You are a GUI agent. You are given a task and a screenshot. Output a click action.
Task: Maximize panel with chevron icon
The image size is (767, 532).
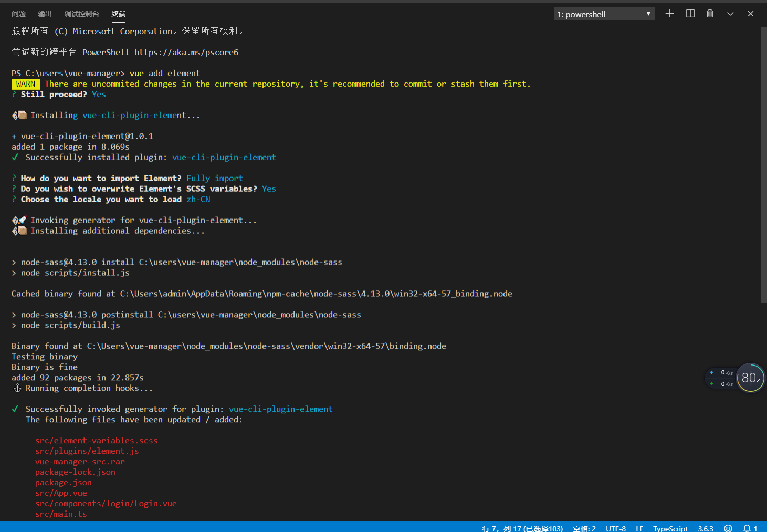click(x=730, y=14)
